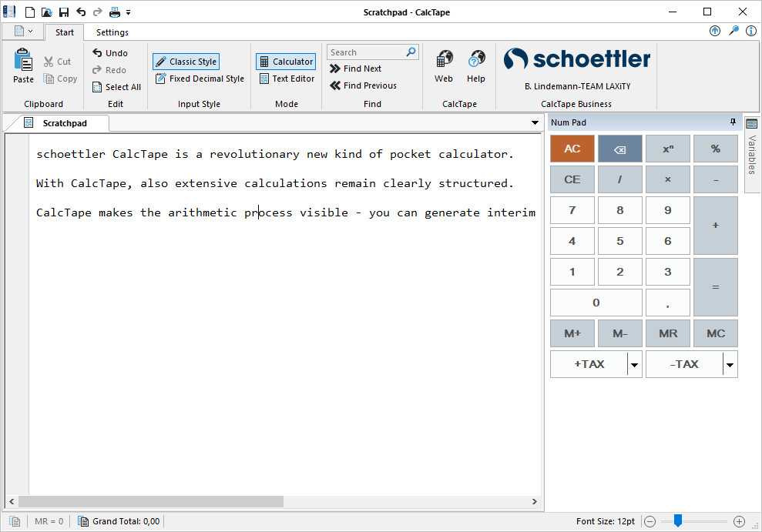Enable Classic Style input

coord(186,62)
